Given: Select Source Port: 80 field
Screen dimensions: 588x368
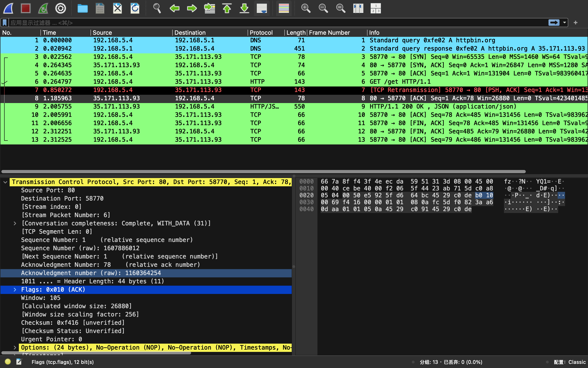Looking at the screenshot, I should coord(146,190).
